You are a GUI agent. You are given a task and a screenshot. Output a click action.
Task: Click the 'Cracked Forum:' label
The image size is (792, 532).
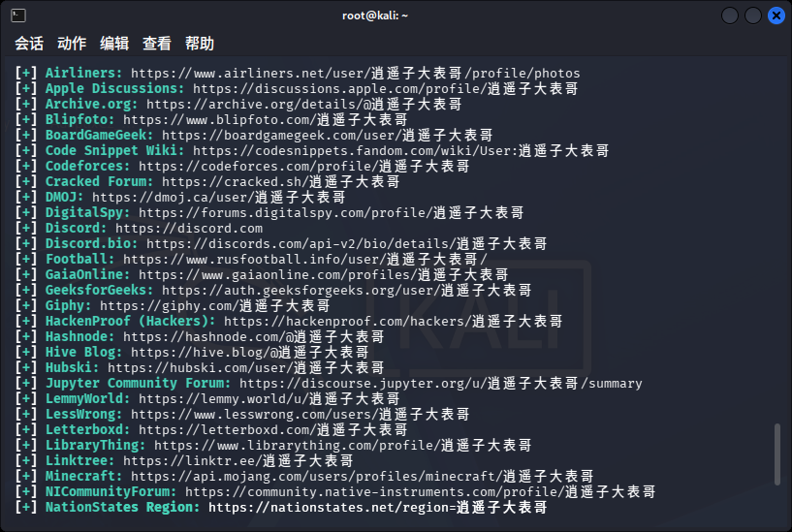100,182
